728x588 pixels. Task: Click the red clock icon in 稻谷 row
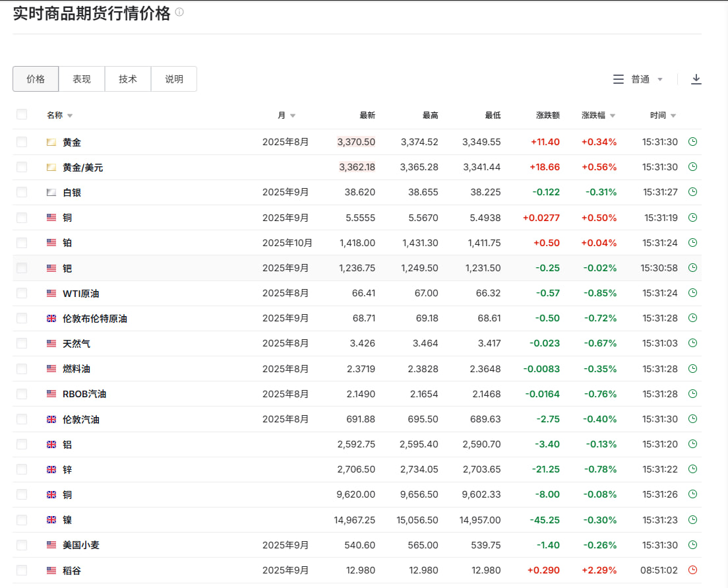(x=692, y=570)
